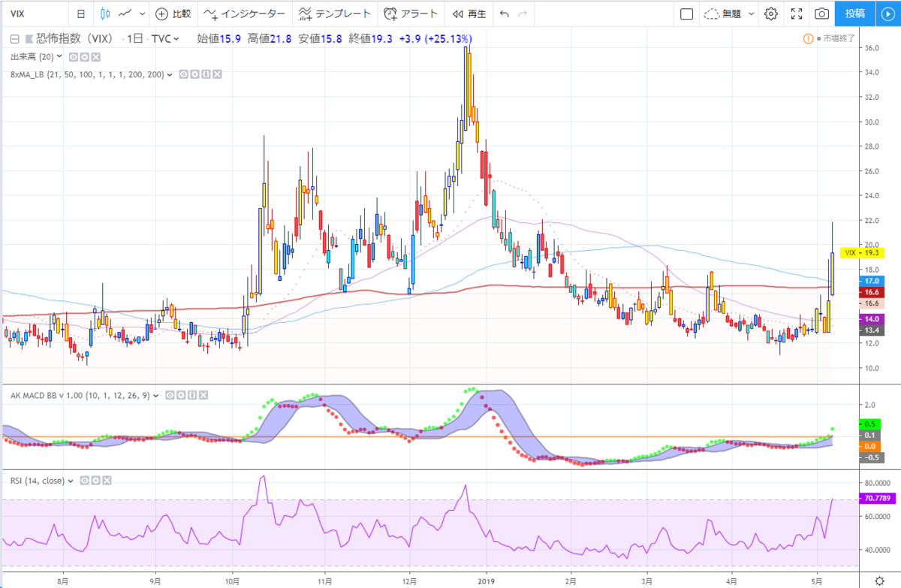View source code of 8xMA_LB indicator
Screen dimensions: 901x588
tap(205, 74)
